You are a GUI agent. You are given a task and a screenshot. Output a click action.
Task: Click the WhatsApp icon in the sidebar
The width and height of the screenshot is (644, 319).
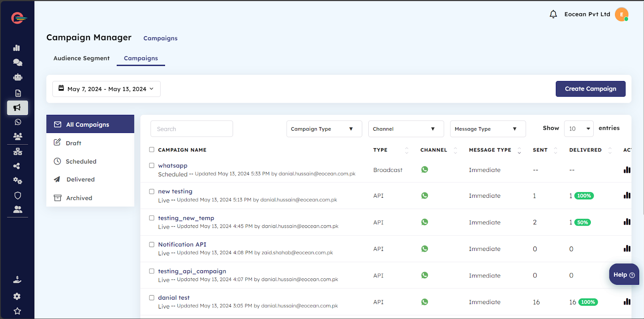click(x=17, y=122)
